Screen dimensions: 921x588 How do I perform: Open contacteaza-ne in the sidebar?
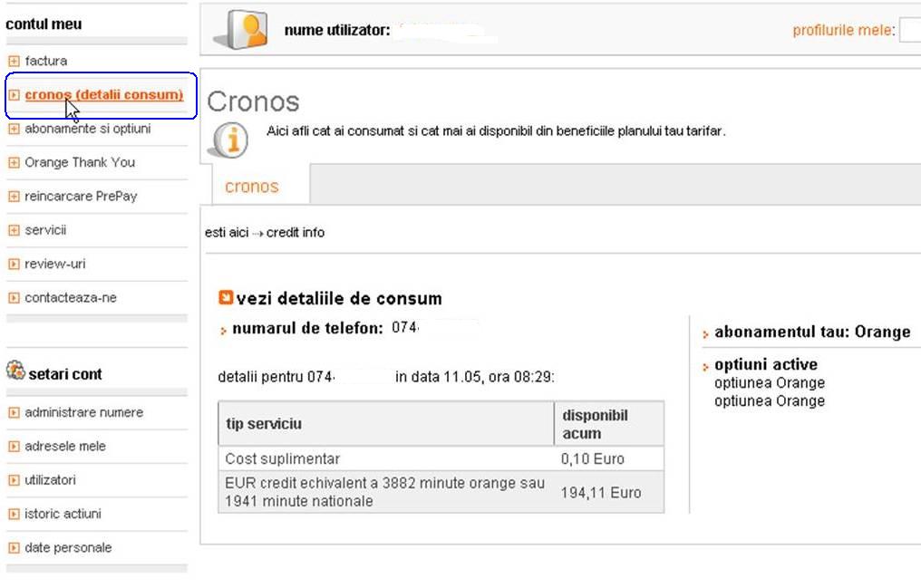coord(71,298)
